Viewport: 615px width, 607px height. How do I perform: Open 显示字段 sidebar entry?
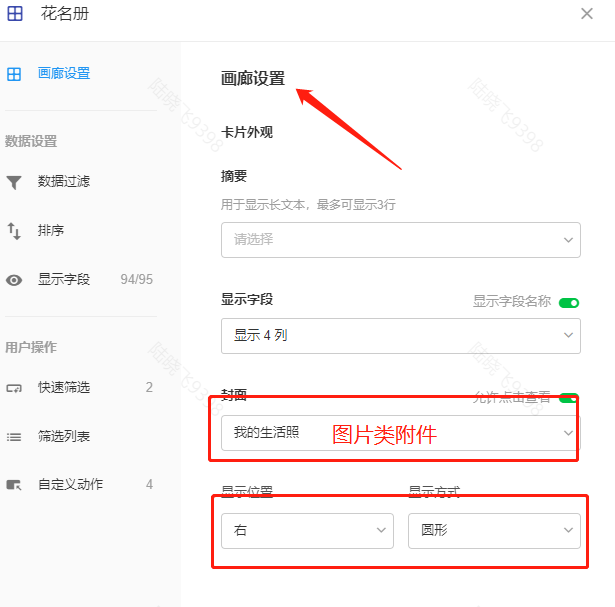tap(64, 279)
